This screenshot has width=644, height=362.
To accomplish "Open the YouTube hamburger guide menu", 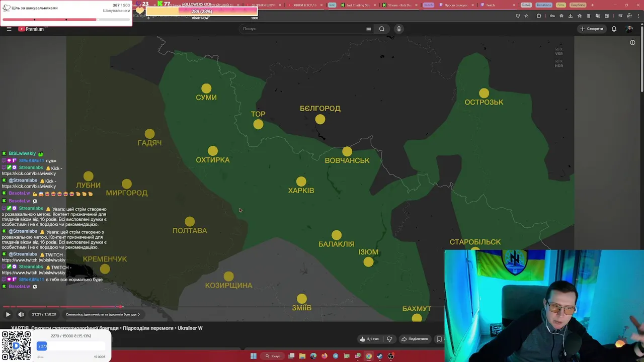I will point(9,29).
